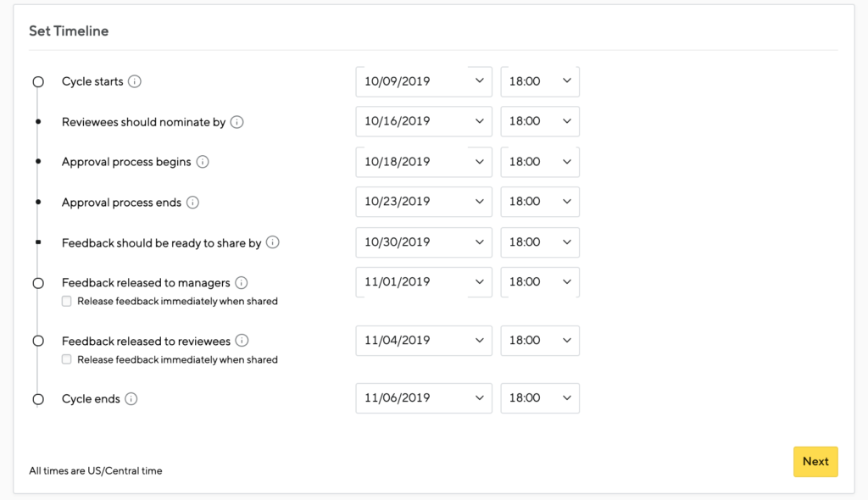The width and height of the screenshot is (868, 500).
Task: Open info tooltip for Reviewees should nominate by
Action: pyautogui.click(x=237, y=122)
